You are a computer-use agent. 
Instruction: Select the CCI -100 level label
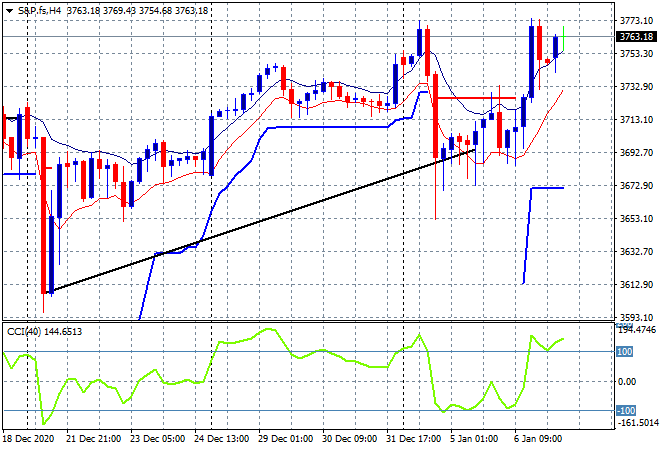point(625,410)
